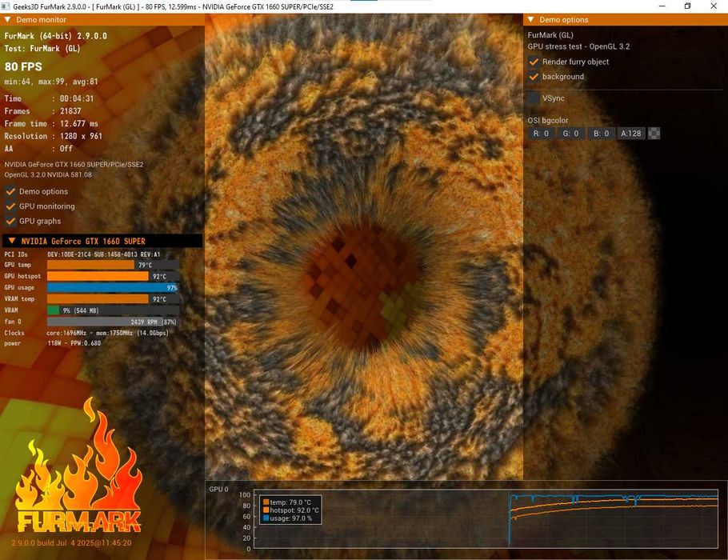
Task: Restore down the FurMark window
Action: (x=688, y=6)
